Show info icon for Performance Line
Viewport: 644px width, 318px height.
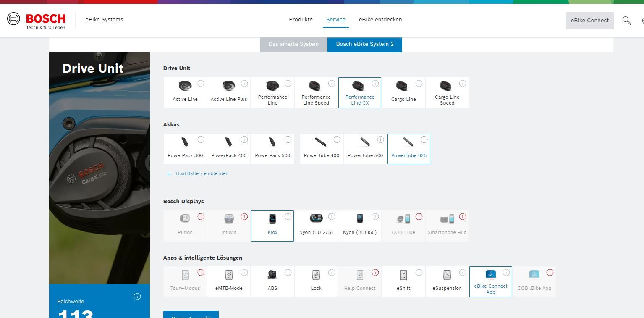288,83
